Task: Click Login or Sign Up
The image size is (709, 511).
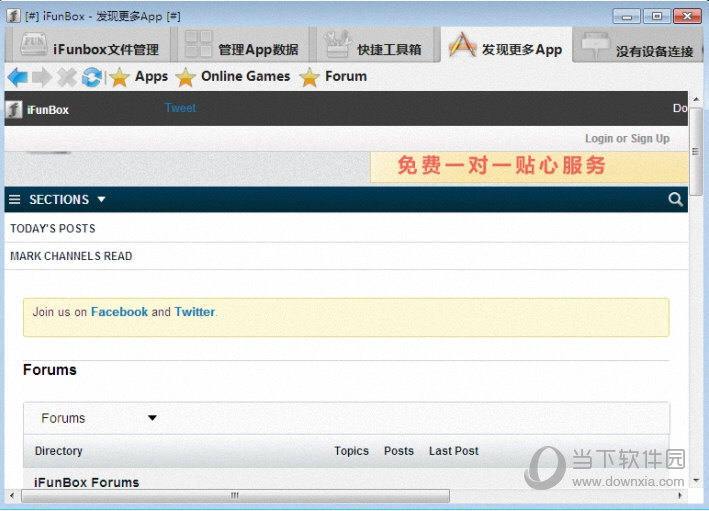Action: (x=627, y=138)
